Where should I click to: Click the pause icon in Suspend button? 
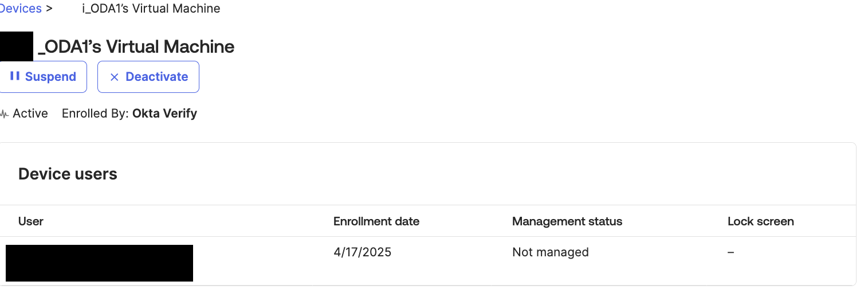click(x=15, y=76)
